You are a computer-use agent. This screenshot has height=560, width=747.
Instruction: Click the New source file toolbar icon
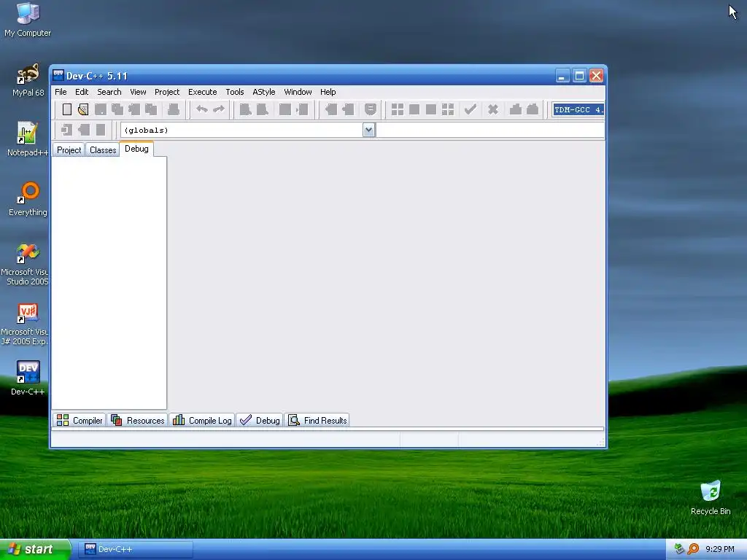[67, 109]
